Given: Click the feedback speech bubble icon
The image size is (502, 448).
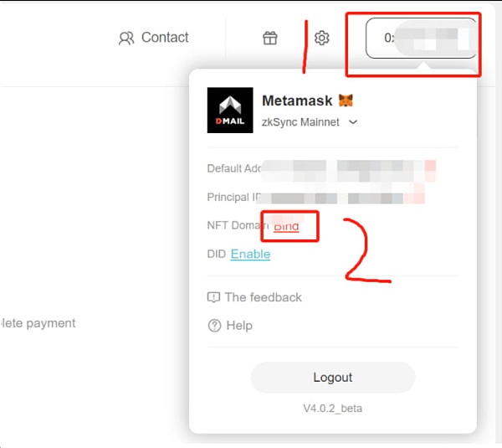Looking at the screenshot, I should (x=213, y=297).
